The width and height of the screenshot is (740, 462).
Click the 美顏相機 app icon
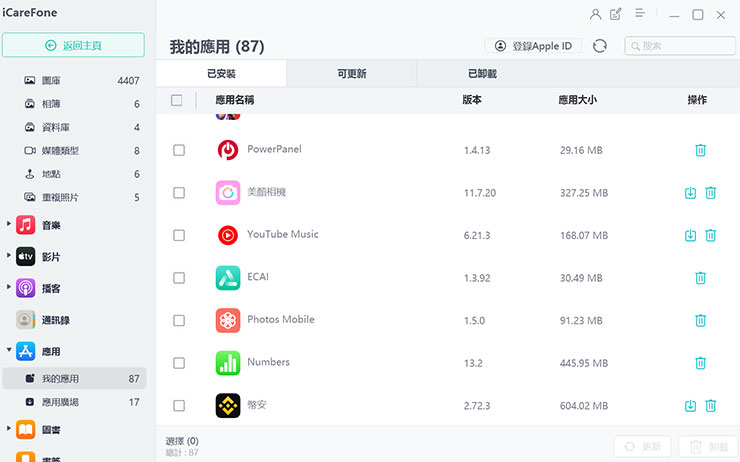[x=228, y=193]
